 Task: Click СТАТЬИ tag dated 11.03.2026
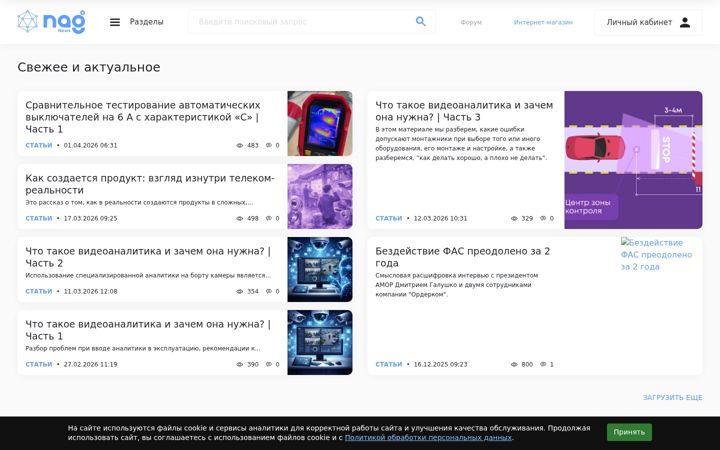(x=39, y=291)
